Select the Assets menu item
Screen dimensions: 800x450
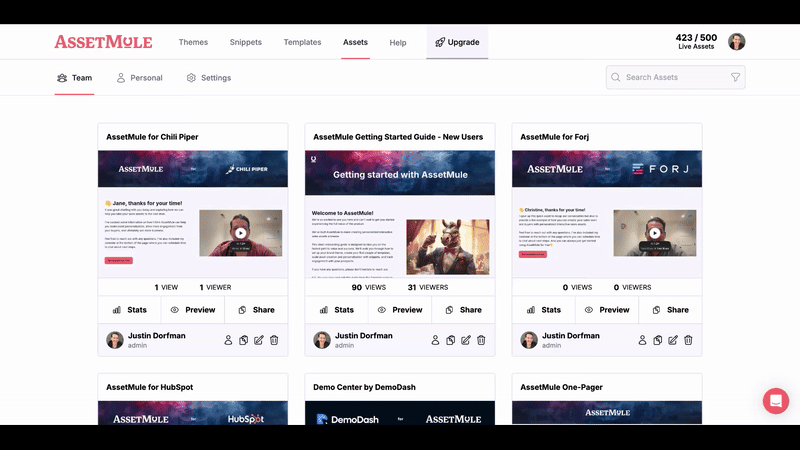tap(355, 42)
